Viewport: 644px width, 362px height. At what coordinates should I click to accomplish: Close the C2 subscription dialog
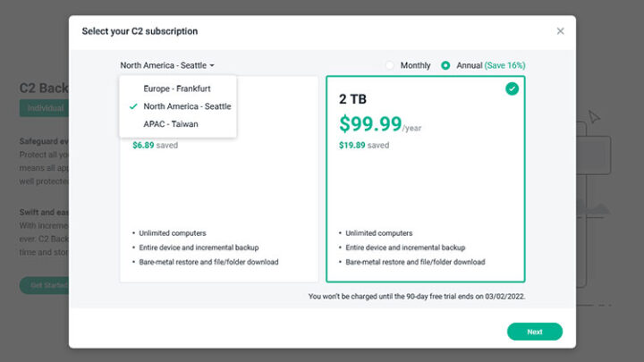click(560, 31)
